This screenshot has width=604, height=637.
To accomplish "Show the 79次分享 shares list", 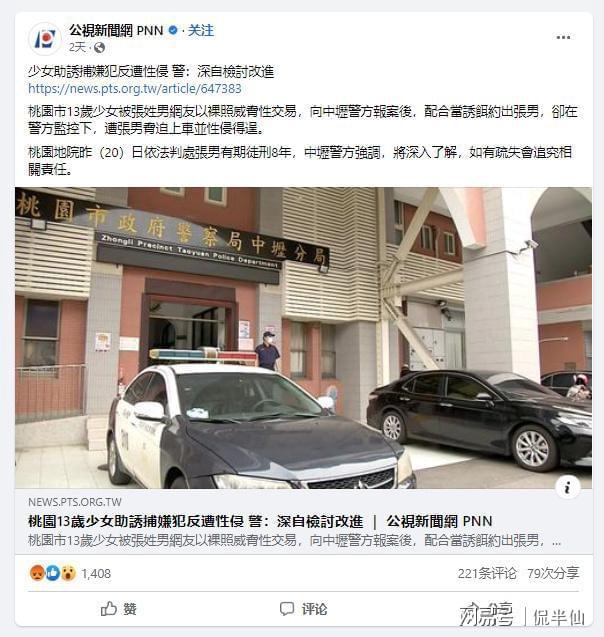I will tap(553, 573).
